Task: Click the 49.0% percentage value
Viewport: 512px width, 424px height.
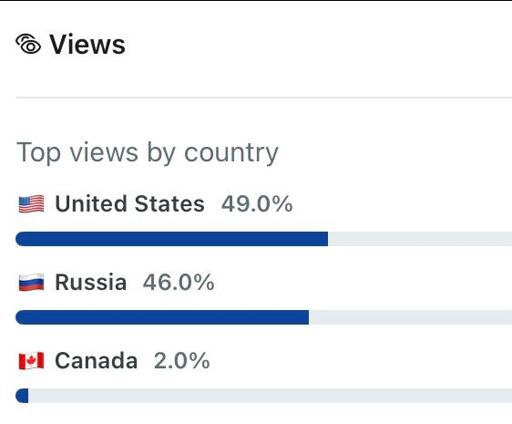Action: click(x=257, y=204)
